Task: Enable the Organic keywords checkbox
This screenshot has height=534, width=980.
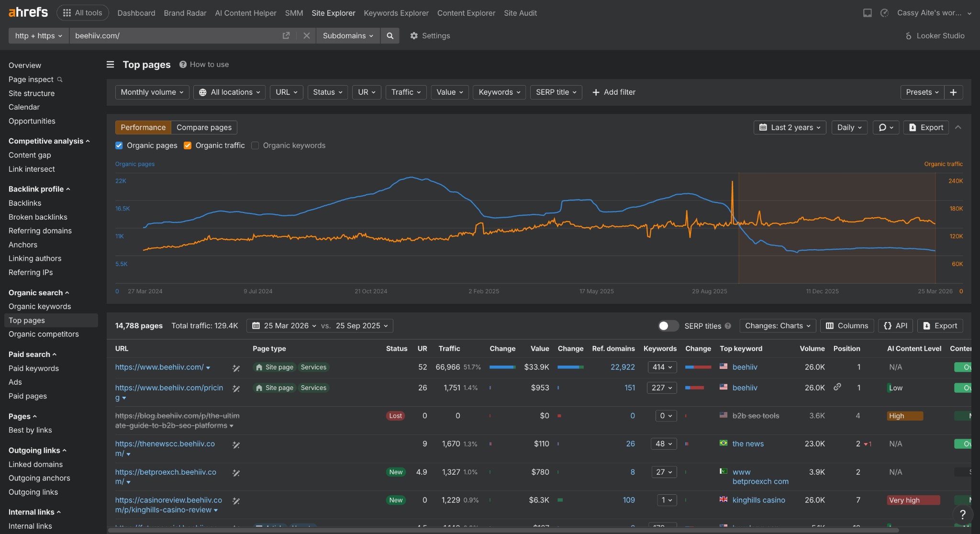Action: tap(255, 145)
